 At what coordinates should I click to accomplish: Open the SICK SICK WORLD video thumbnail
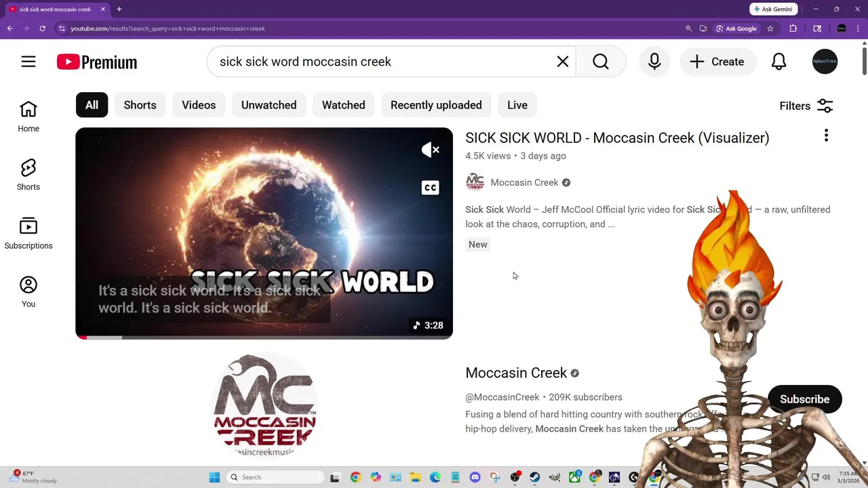click(x=264, y=232)
